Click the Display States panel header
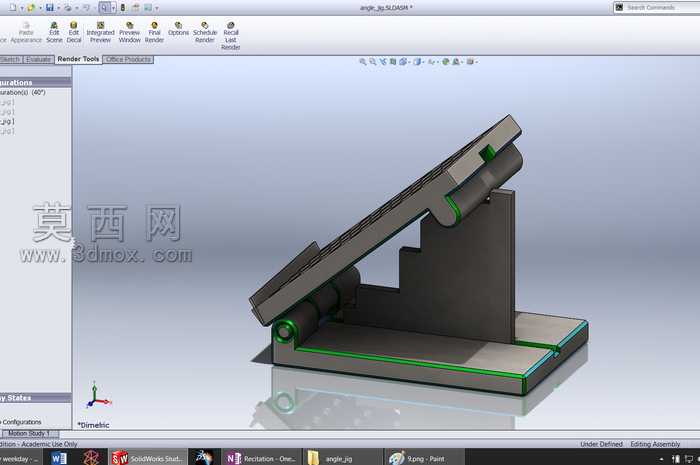 tap(35, 398)
